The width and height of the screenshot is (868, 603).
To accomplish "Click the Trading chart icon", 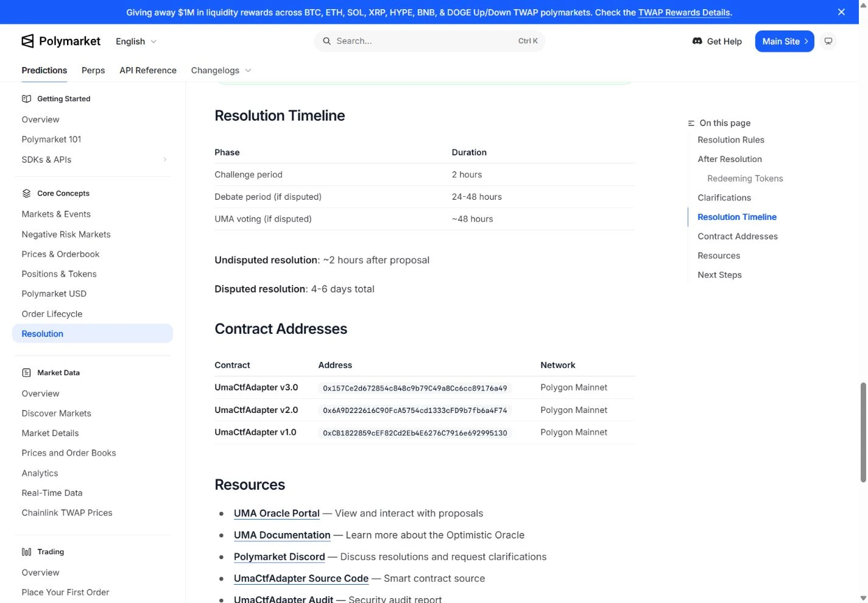I will point(26,552).
